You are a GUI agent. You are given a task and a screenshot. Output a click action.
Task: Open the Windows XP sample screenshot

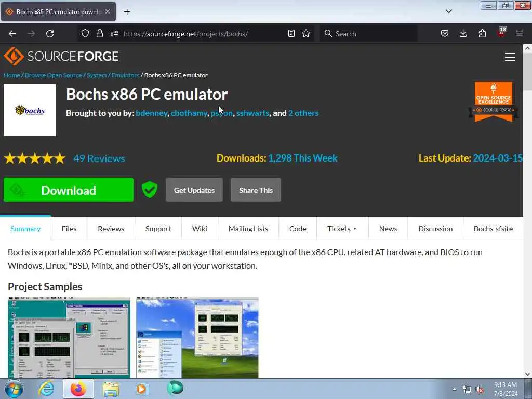click(x=197, y=338)
